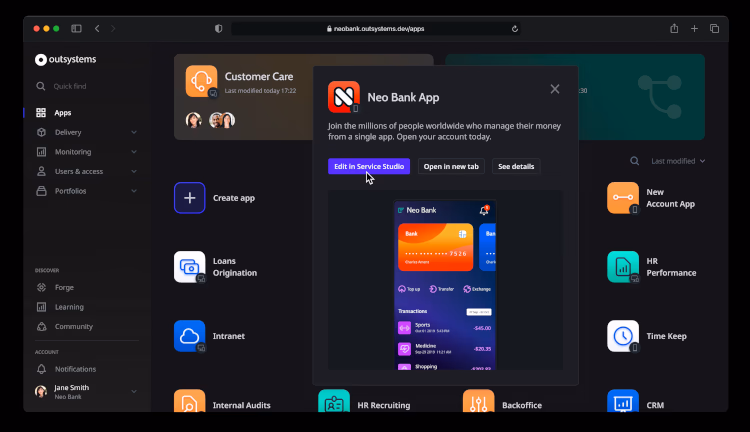Click the Create app plus icon

click(x=189, y=198)
